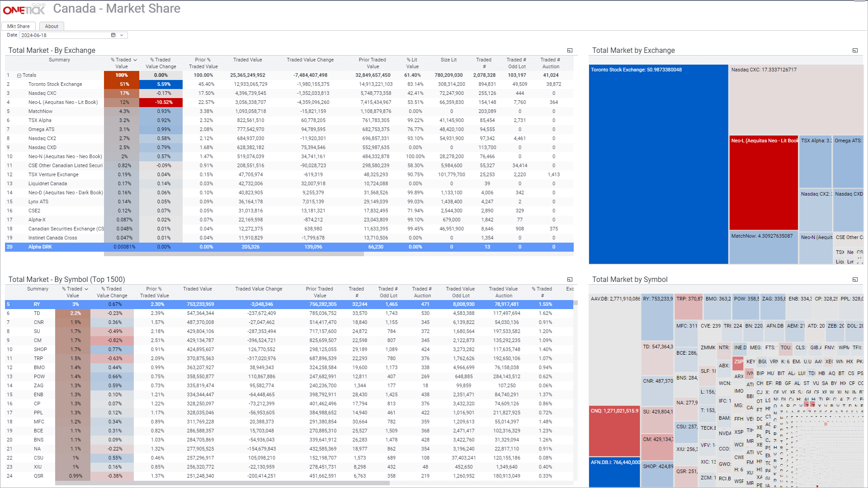The image size is (868, 488).
Task: Click the symbol table vertical scrollbar
Action: tap(576, 303)
